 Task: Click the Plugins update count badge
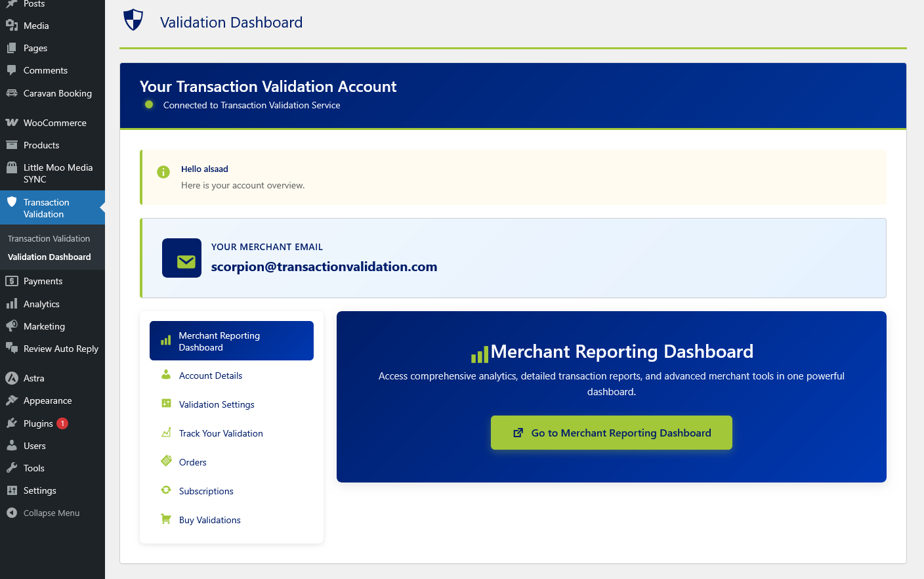pyautogui.click(x=62, y=423)
